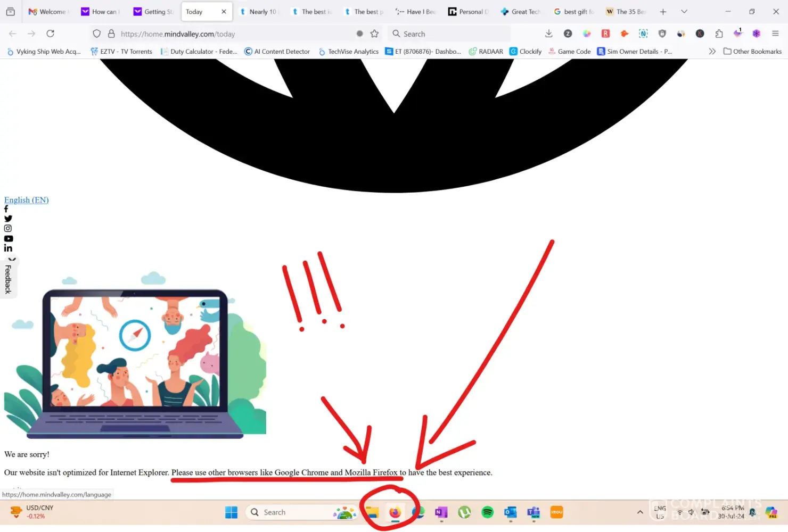Screen dimensions: 788x532
Task: Open the Extensions puzzle-piece menu
Action: (x=719, y=34)
